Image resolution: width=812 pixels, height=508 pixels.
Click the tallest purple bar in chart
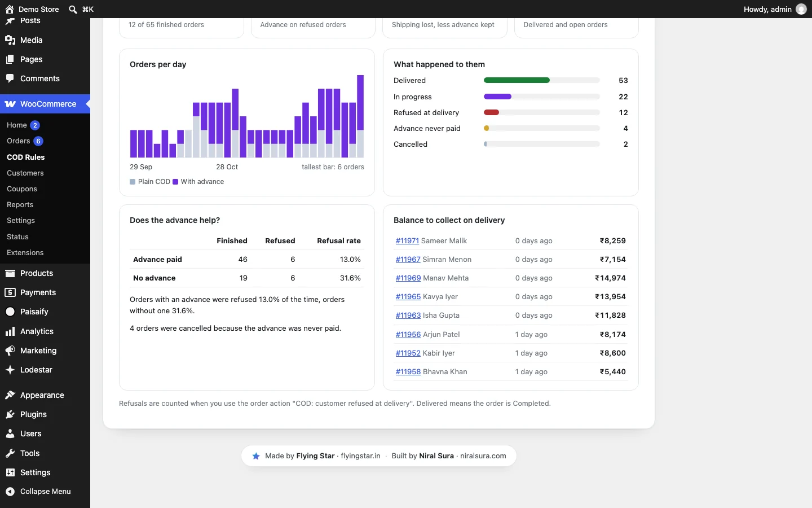click(360, 103)
